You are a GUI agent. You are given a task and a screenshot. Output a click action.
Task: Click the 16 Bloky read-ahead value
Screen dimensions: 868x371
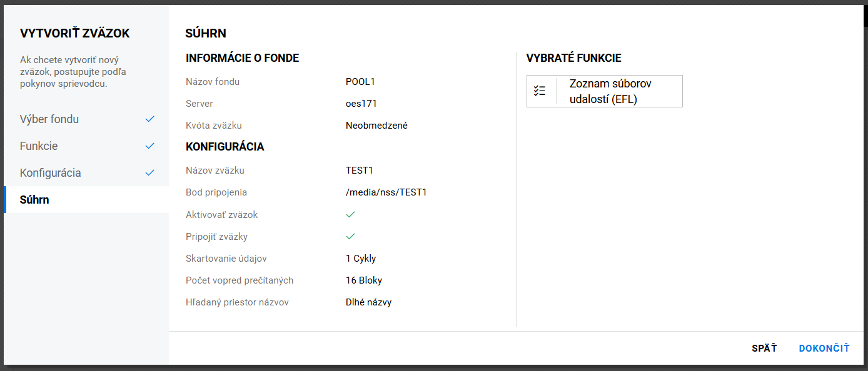(363, 280)
